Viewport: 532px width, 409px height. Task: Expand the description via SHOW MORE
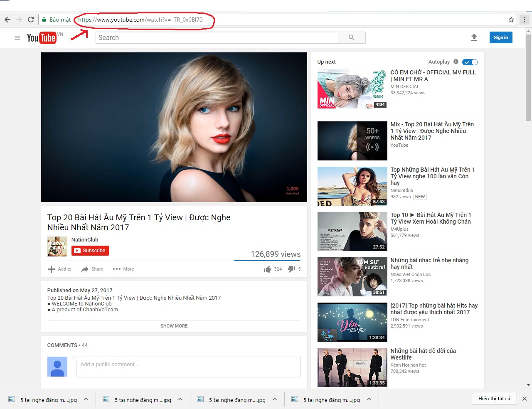tap(174, 326)
